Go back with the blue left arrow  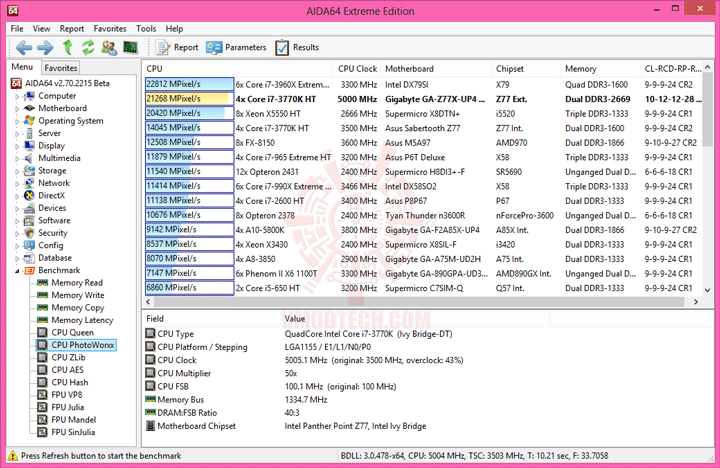24,47
